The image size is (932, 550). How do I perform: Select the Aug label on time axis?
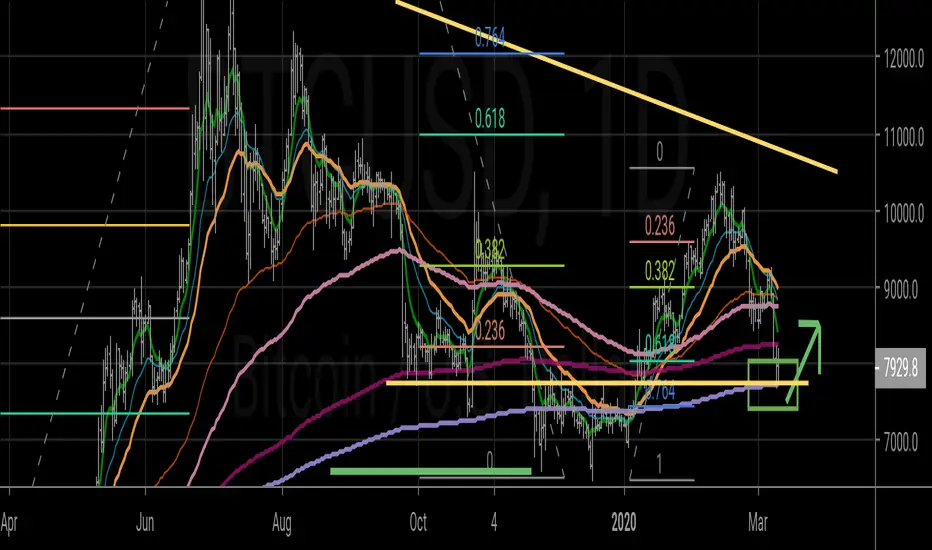click(281, 524)
